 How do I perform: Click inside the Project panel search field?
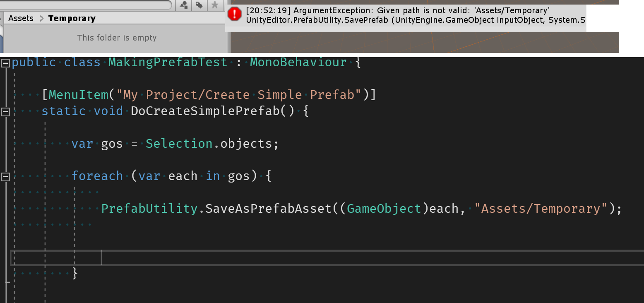86,5
